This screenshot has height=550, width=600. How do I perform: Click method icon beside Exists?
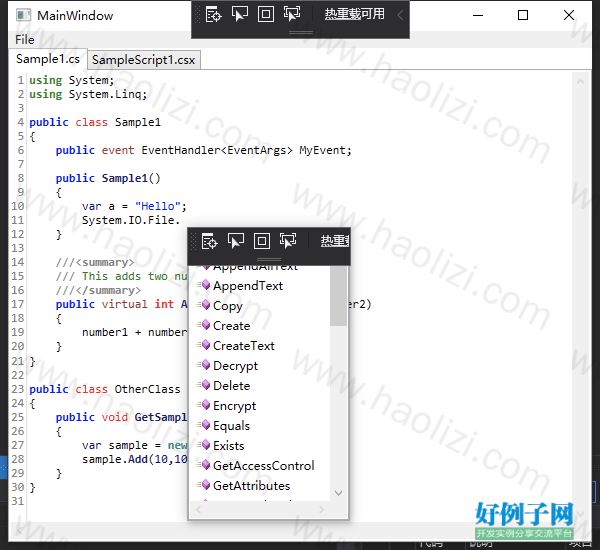pyautogui.click(x=204, y=445)
